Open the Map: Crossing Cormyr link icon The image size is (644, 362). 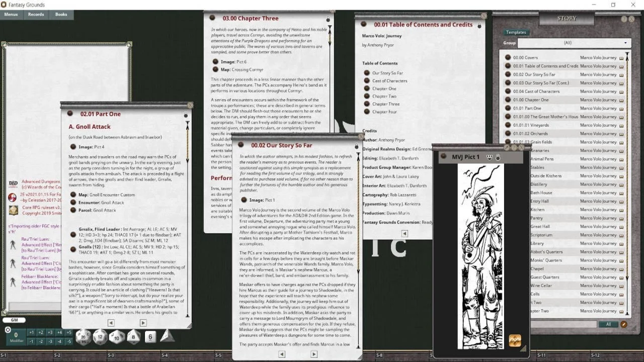pos(215,69)
